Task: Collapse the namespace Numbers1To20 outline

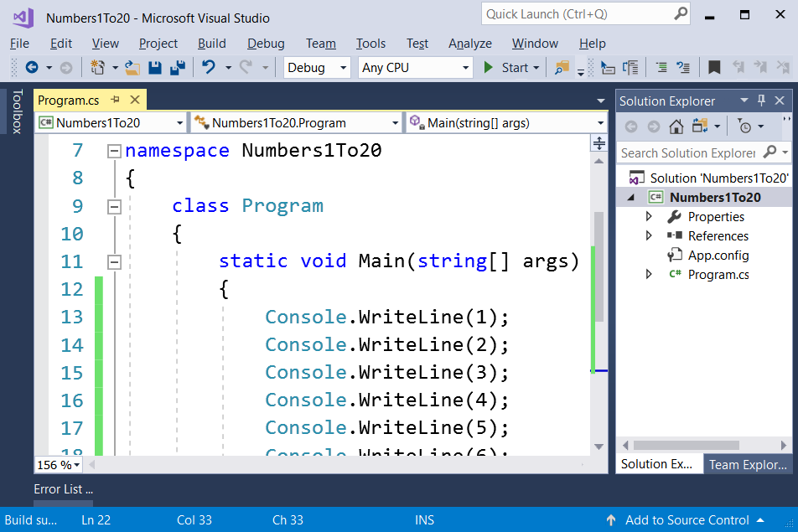Action: coord(115,151)
